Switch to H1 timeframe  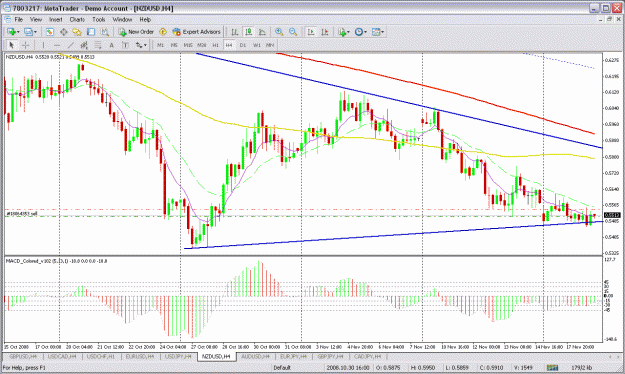215,45
